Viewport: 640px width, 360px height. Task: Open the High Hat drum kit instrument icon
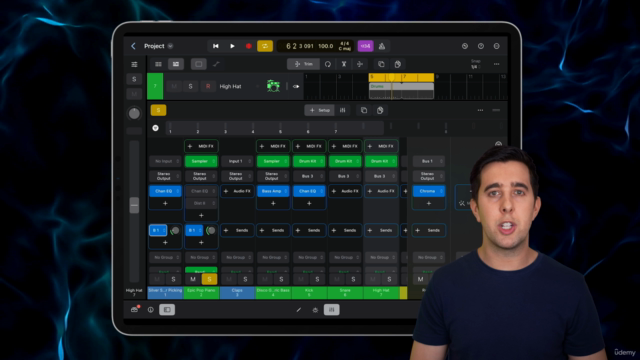point(273,86)
